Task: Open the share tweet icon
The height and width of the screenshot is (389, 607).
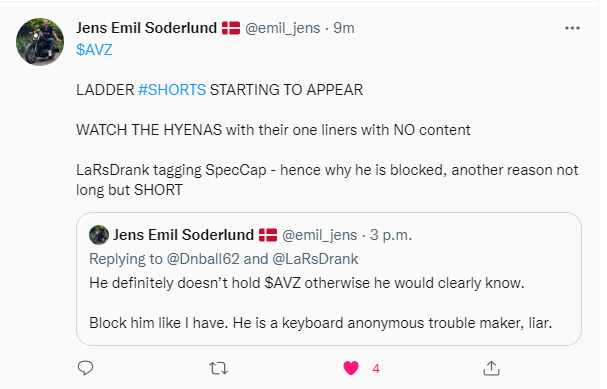Action: 491,368
